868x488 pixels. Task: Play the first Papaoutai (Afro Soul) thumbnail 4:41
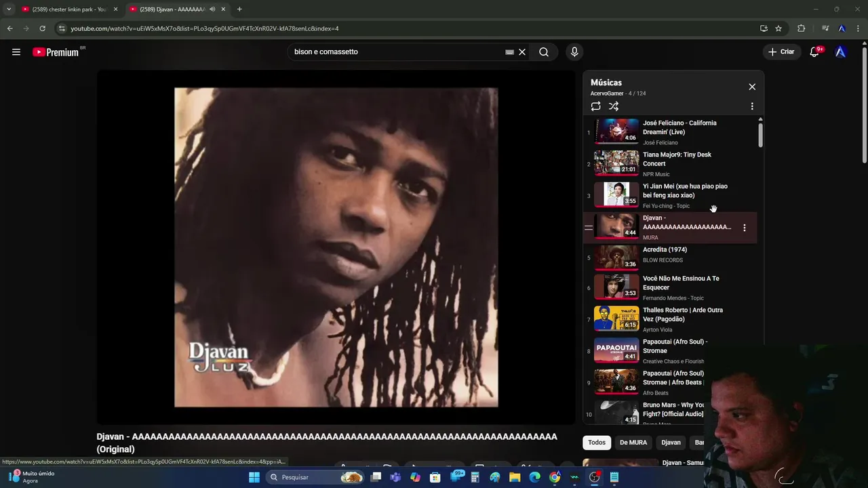pyautogui.click(x=616, y=350)
